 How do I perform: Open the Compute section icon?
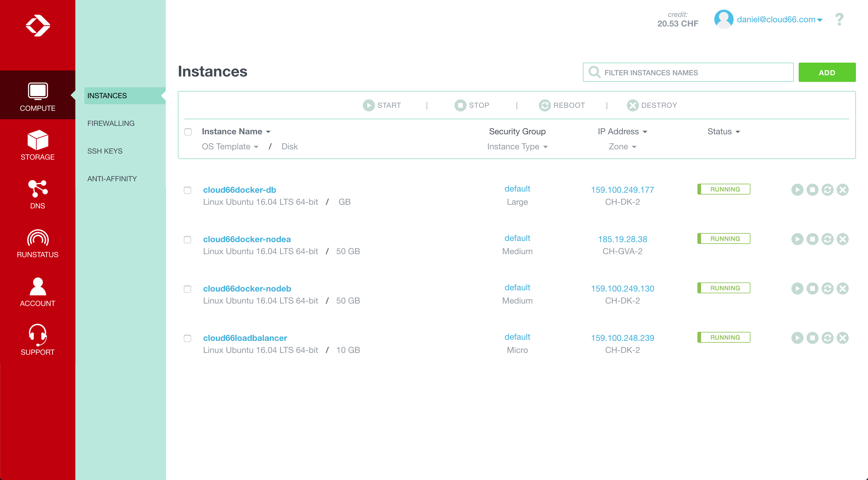click(38, 91)
